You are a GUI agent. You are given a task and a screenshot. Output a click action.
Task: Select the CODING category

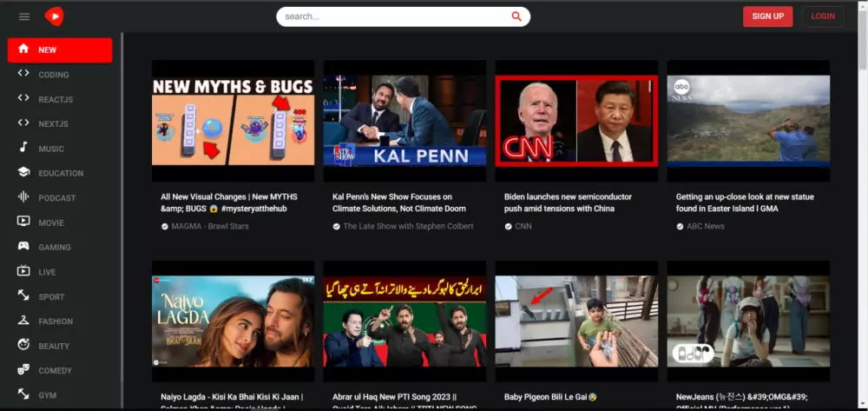[60, 75]
